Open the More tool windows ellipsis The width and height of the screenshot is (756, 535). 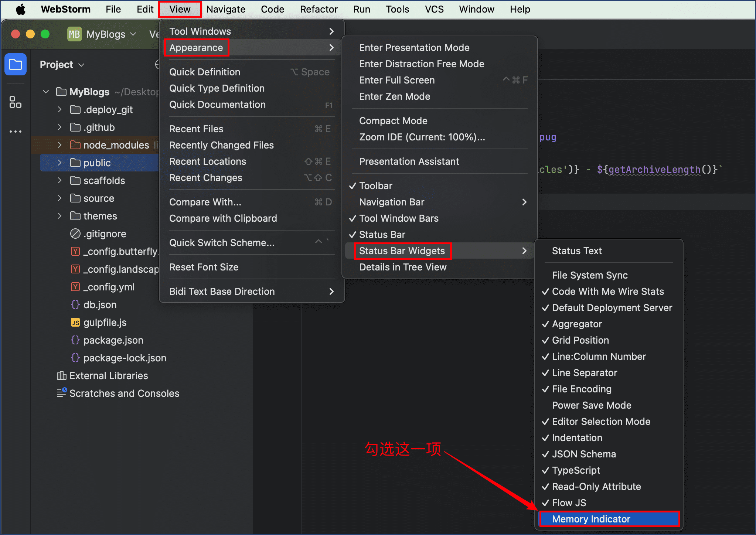(x=16, y=132)
